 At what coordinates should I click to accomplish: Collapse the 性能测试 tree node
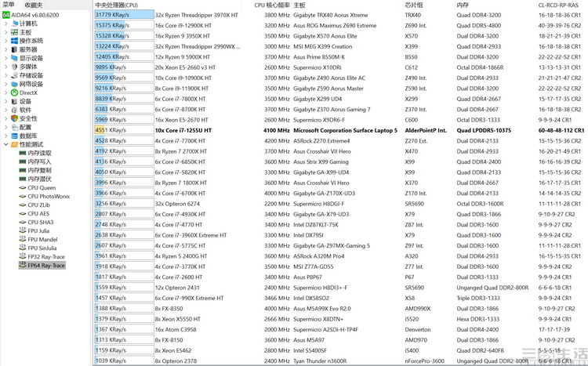[x=5, y=144]
